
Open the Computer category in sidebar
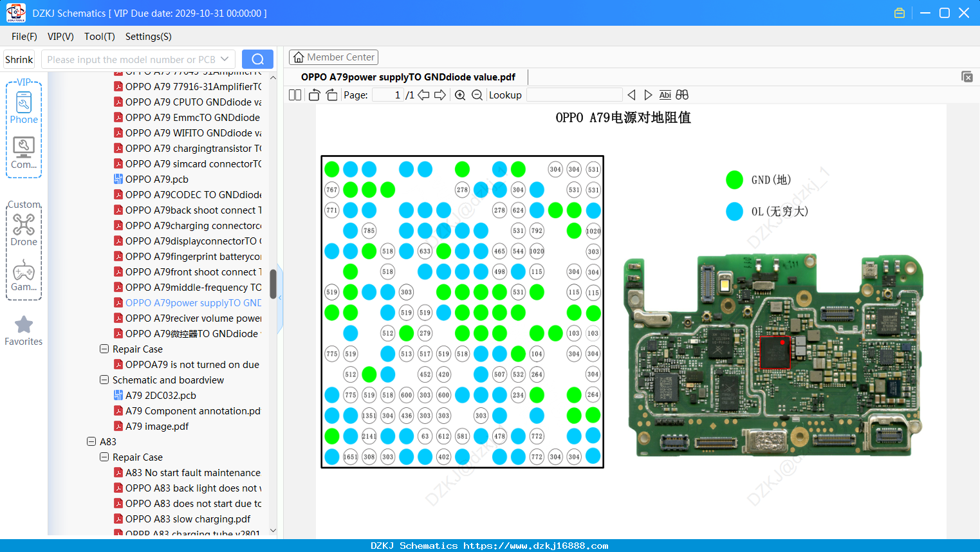tap(24, 153)
